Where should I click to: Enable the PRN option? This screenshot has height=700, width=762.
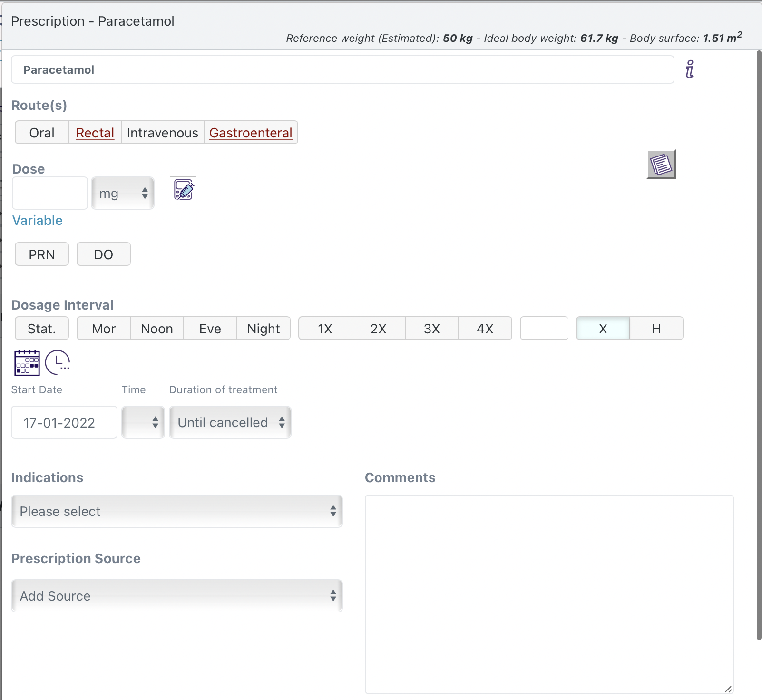tap(41, 254)
